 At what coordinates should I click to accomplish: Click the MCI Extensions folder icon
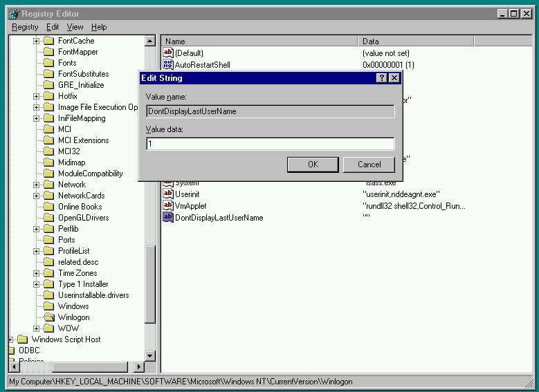(49, 140)
